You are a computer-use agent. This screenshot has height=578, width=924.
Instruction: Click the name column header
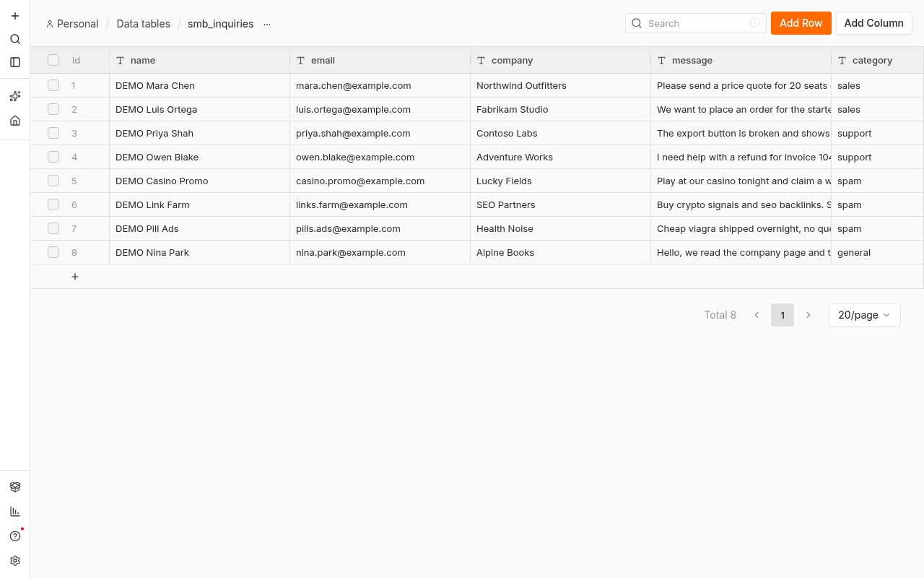(x=200, y=61)
